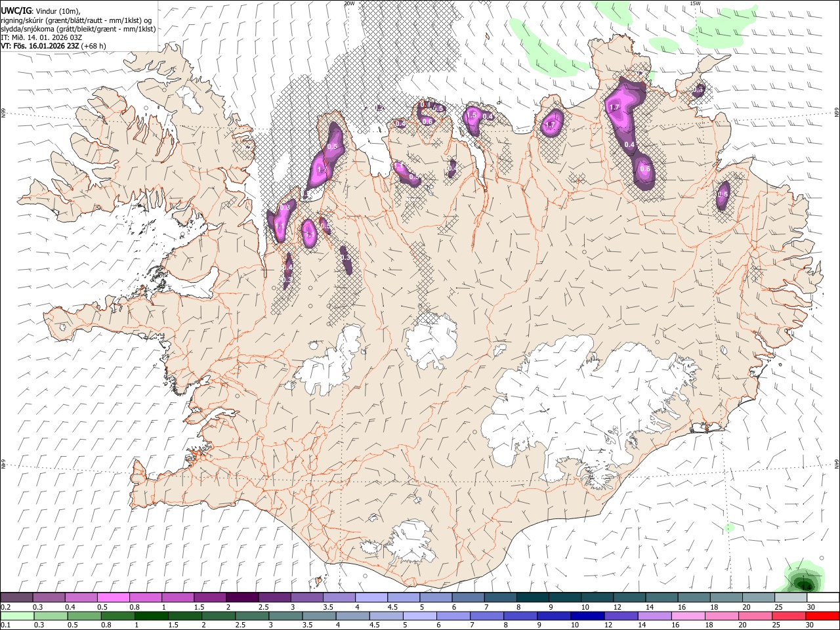Pick the dark green 1 mm rain swatch
840x630 pixels.
pyautogui.click(x=152, y=615)
